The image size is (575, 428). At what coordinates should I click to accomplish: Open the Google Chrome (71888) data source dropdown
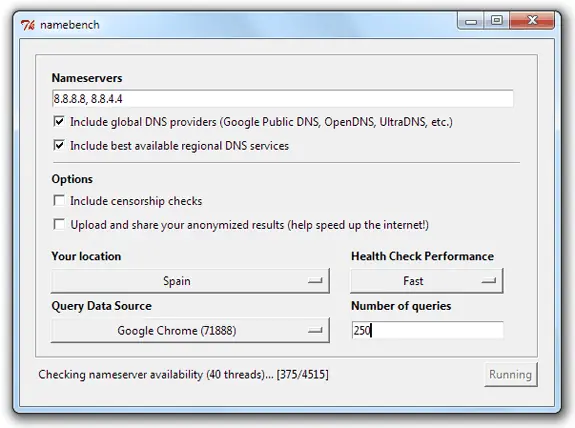(x=190, y=330)
